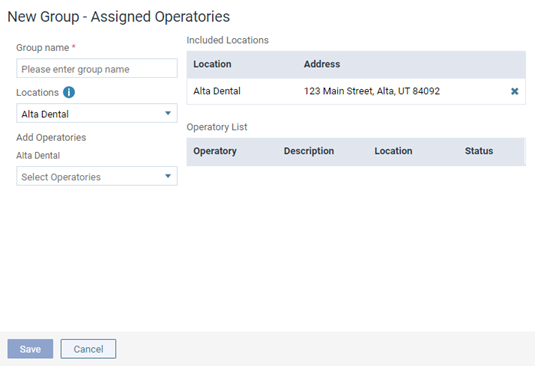Click the Operatory List heading

pyautogui.click(x=217, y=127)
